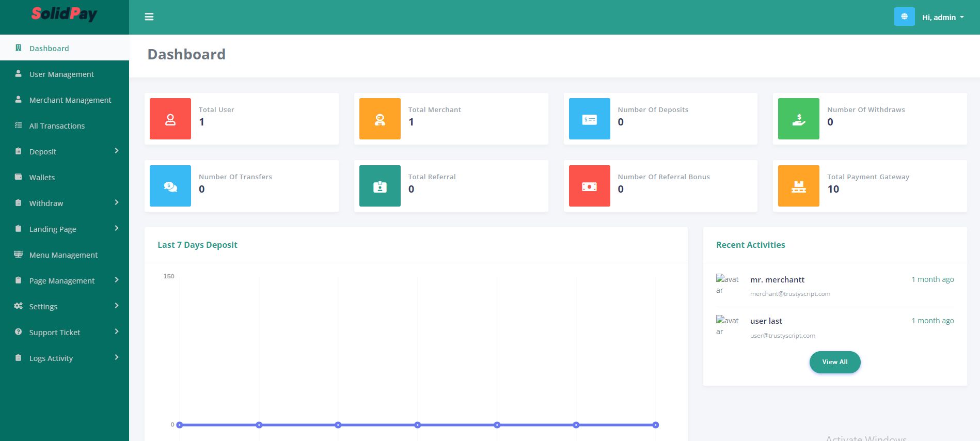Click the User Management person icon

tap(19, 74)
